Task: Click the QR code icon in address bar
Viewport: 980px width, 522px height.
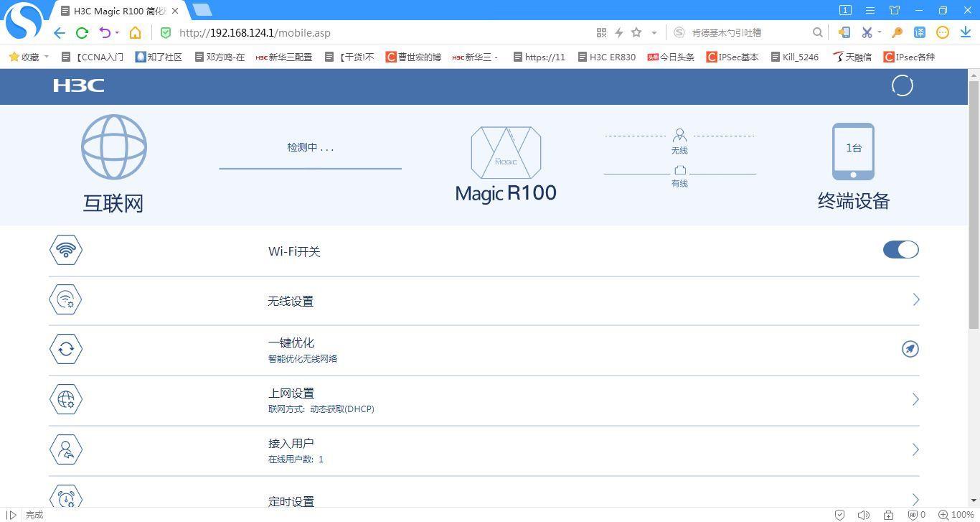Action: pos(601,32)
